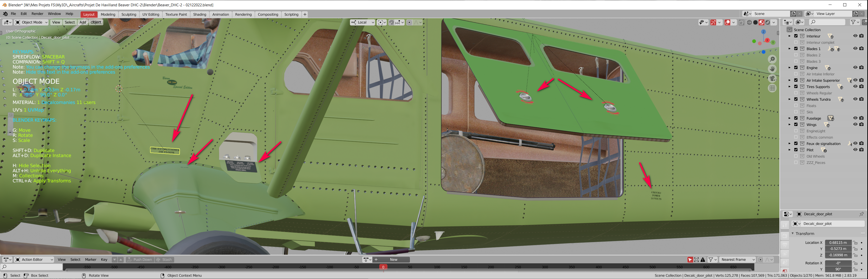This screenshot has height=279, width=868.
Task: Toggle only-show-selected arrow in Action Editor
Action: tap(690, 260)
